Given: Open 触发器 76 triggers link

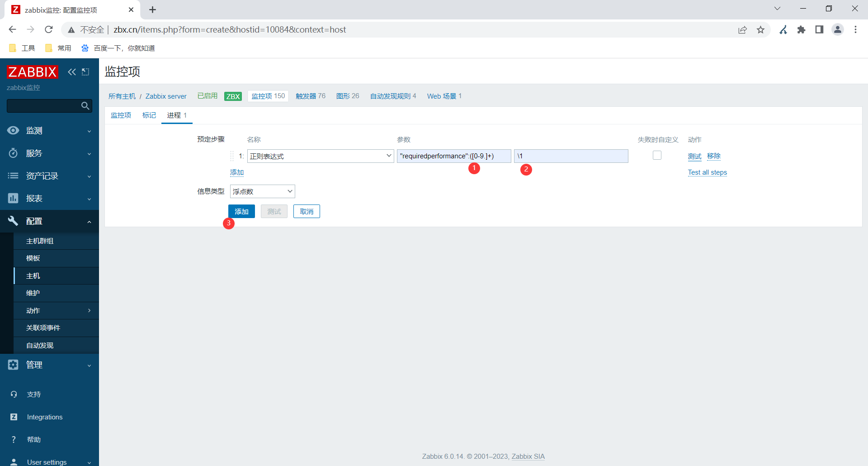Looking at the screenshot, I should pos(311,96).
